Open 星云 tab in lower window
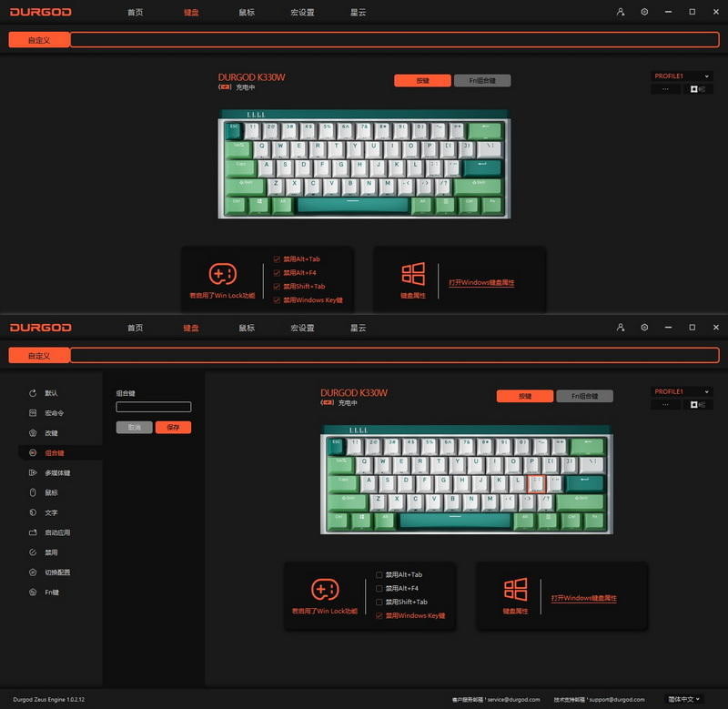728x709 pixels. pyautogui.click(x=358, y=328)
